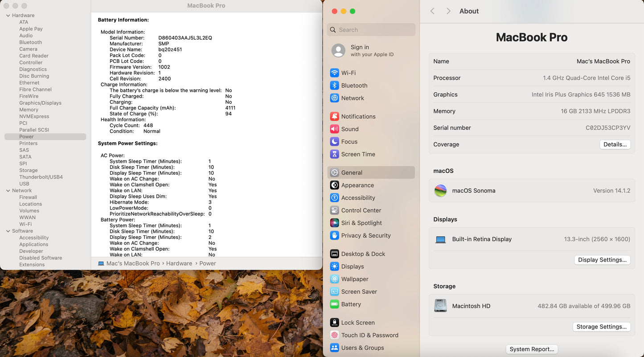
Task: Click the Bluetooth icon in Settings sidebar
Action: (x=334, y=86)
